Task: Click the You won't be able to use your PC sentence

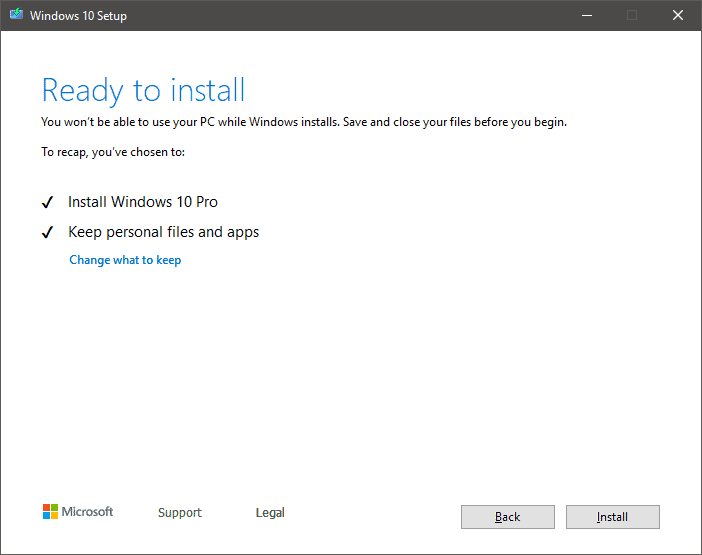Action: tap(304, 122)
